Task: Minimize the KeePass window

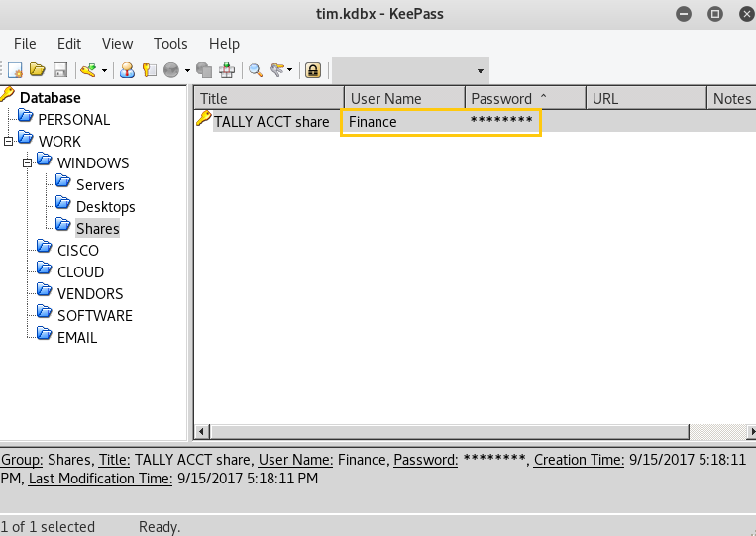Action: 684,14
